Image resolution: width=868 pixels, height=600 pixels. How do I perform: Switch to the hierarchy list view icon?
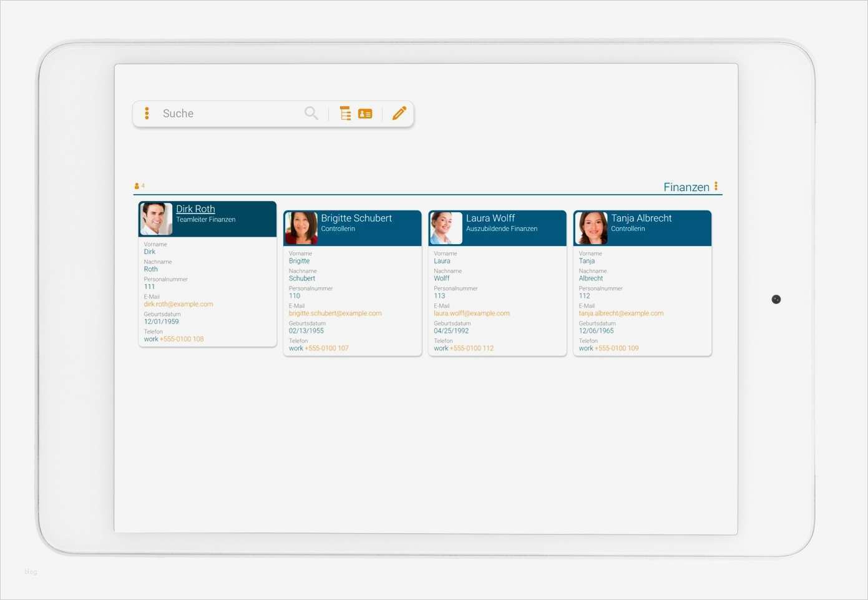click(345, 113)
